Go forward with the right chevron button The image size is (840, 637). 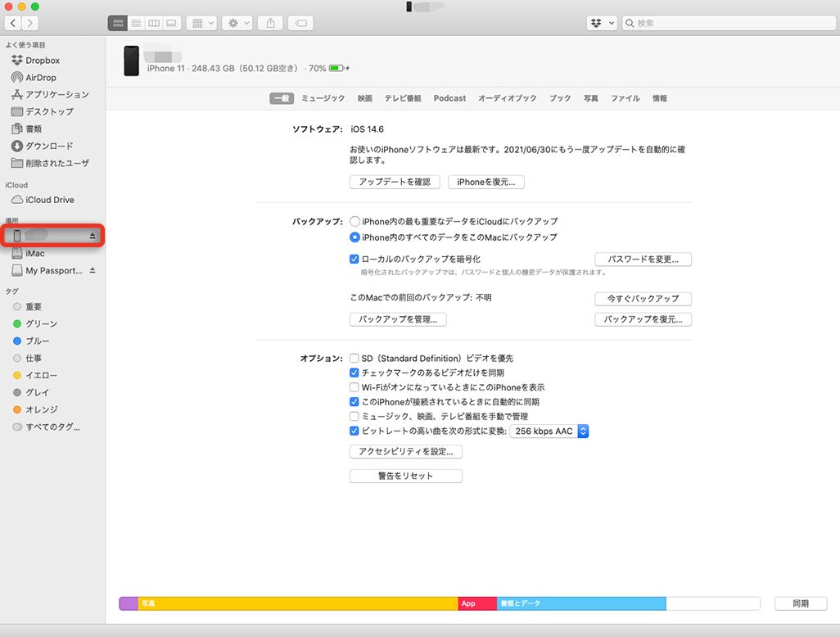30,23
